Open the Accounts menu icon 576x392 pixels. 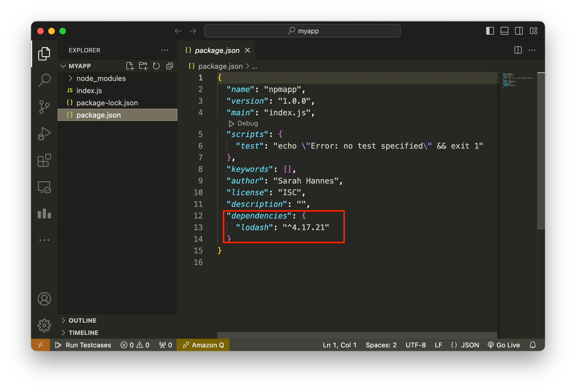(44, 299)
